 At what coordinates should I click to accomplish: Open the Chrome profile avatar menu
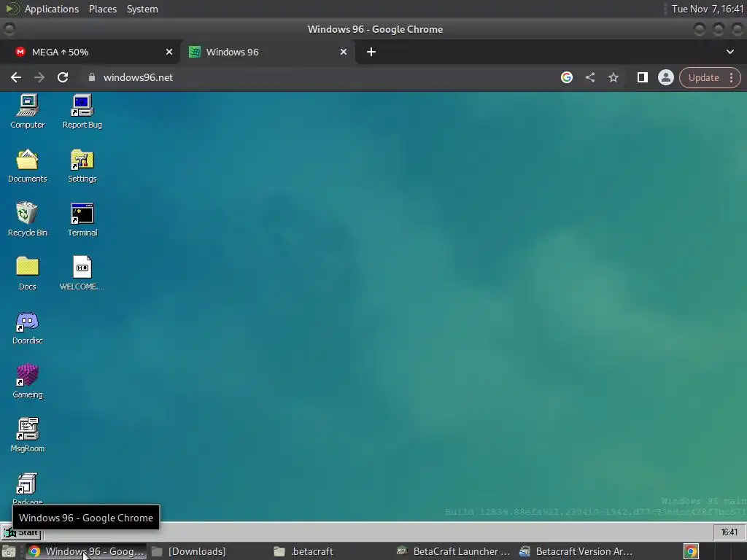pos(665,77)
